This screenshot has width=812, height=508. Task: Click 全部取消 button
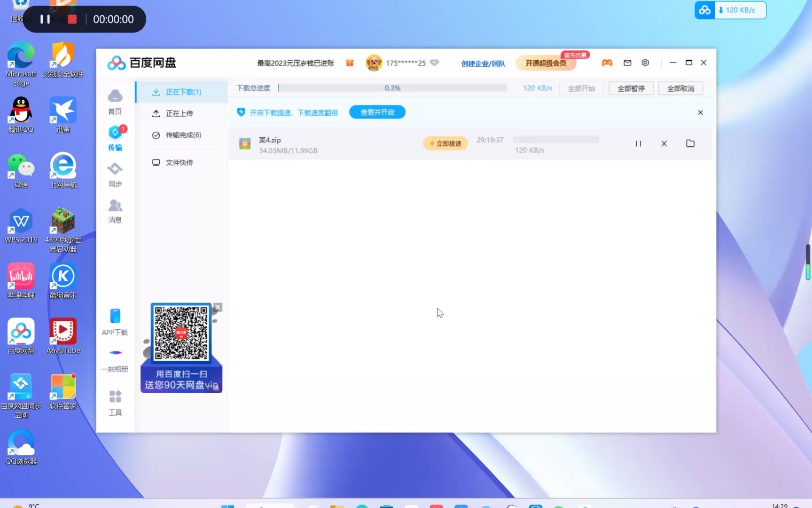[681, 88]
